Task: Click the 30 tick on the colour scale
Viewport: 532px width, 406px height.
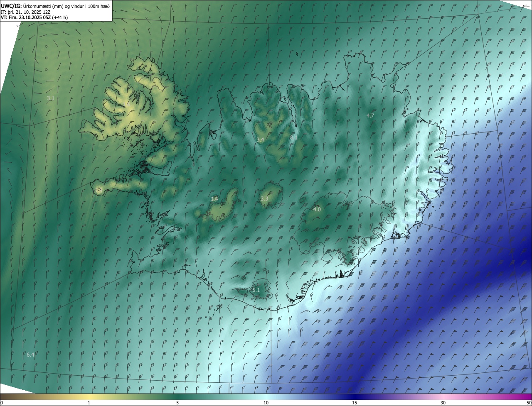Action: click(443, 403)
